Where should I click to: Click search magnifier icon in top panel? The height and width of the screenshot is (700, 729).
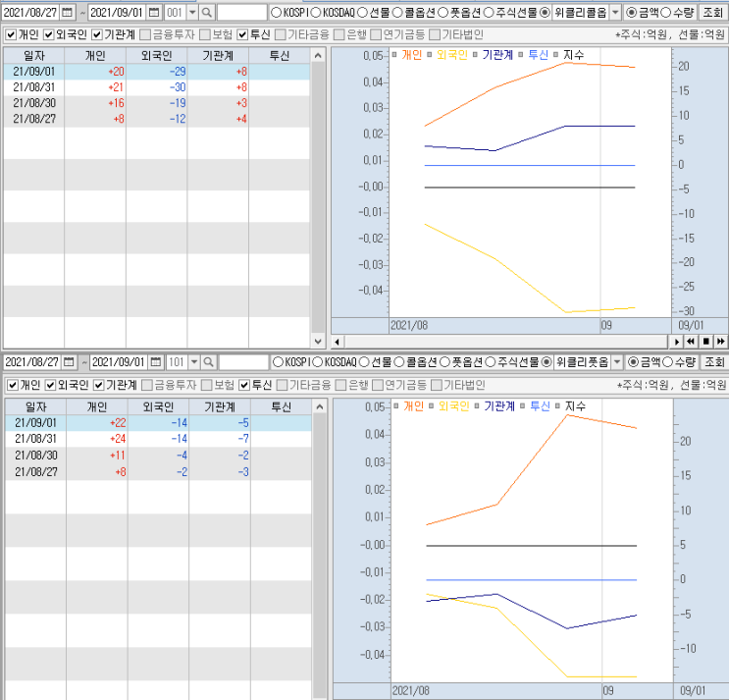(x=206, y=13)
